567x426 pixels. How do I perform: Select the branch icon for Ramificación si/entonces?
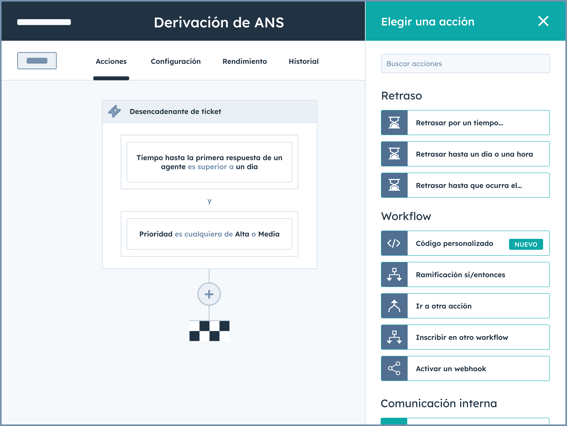point(394,274)
